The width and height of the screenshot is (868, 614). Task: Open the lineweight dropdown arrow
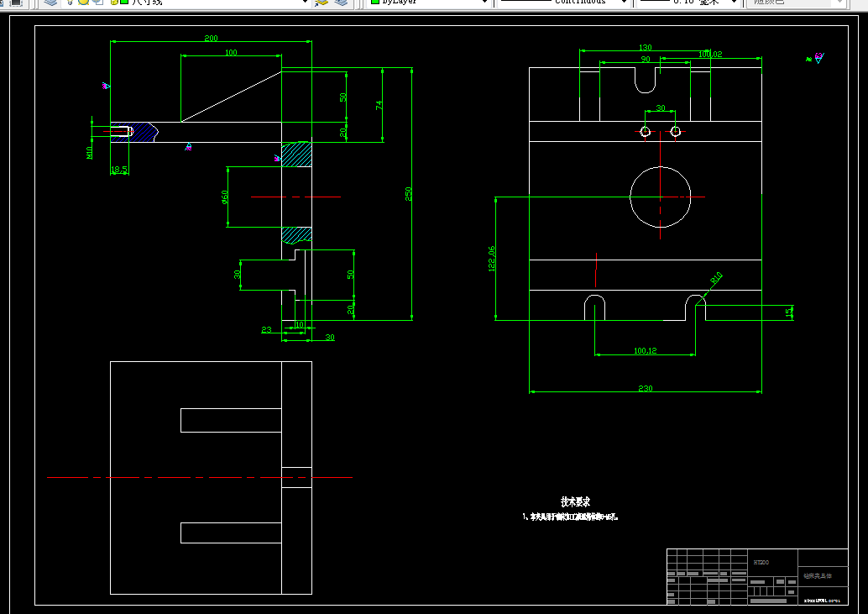click(734, 3)
